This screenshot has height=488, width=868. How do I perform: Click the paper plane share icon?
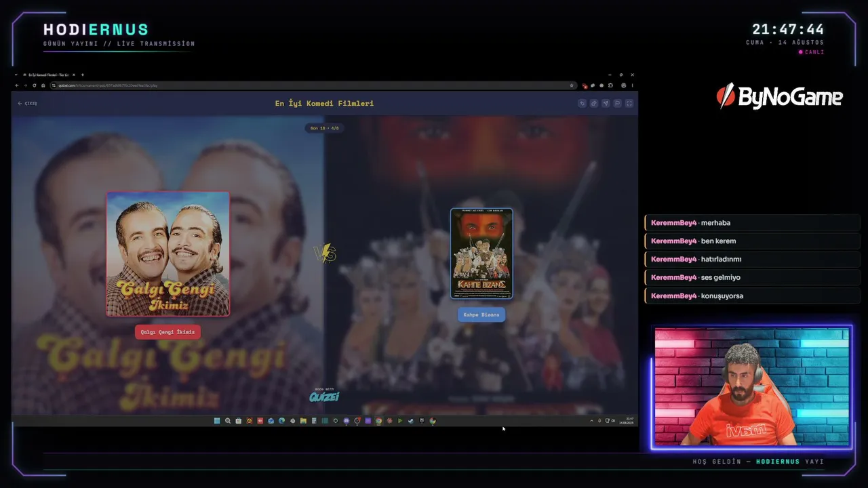click(606, 104)
